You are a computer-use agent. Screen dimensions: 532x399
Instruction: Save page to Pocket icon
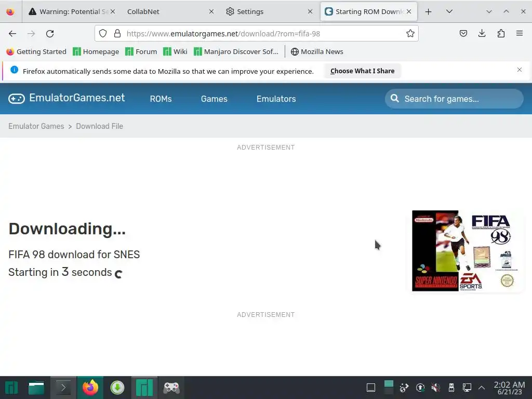click(463, 33)
